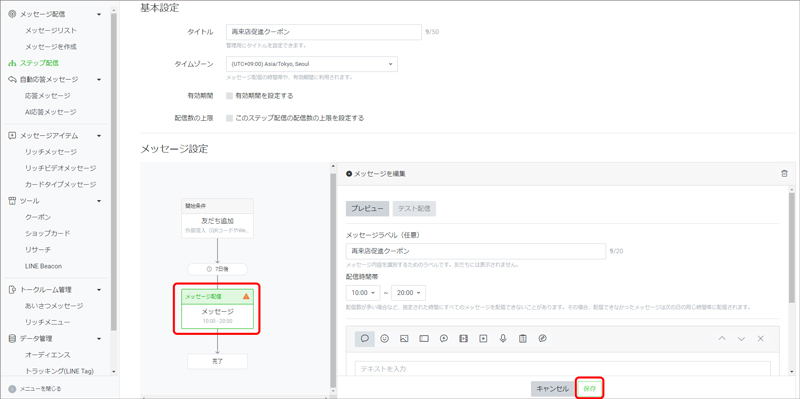Select the 7日後 delay node

[217, 269]
